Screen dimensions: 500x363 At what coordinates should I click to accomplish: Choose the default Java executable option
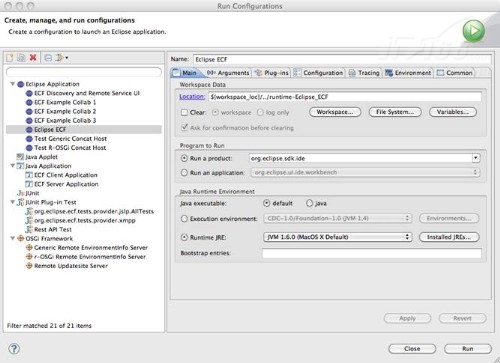pos(267,203)
